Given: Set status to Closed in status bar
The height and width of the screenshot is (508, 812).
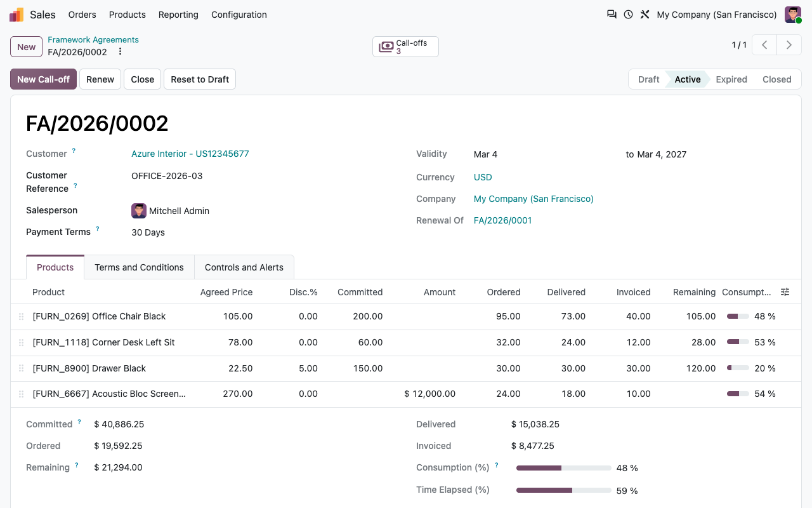Looking at the screenshot, I should pos(777,79).
